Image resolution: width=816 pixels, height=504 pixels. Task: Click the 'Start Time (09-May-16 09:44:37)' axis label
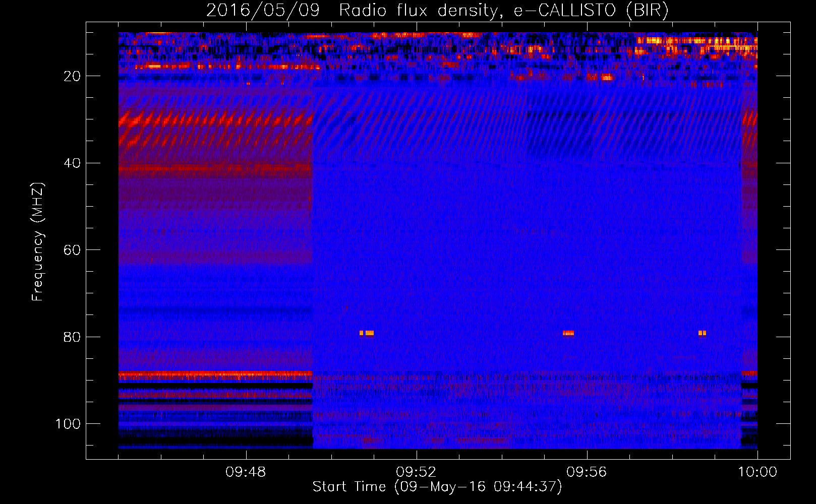437,487
